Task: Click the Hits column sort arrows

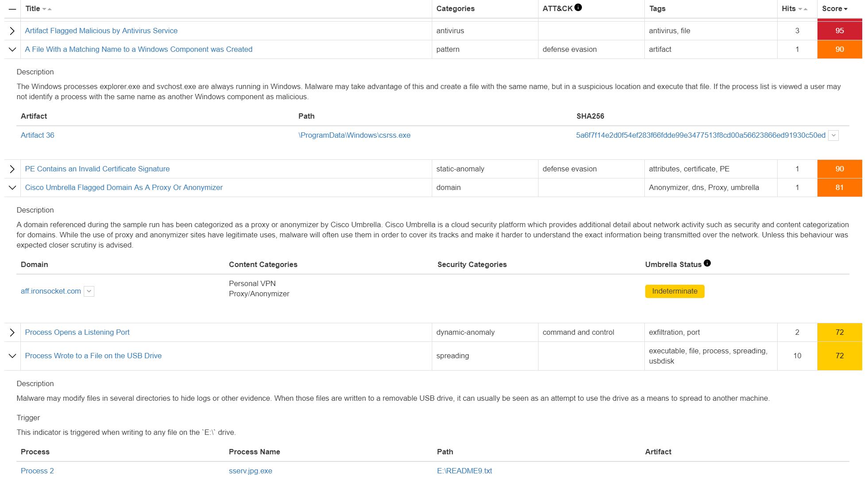Action: (x=803, y=9)
